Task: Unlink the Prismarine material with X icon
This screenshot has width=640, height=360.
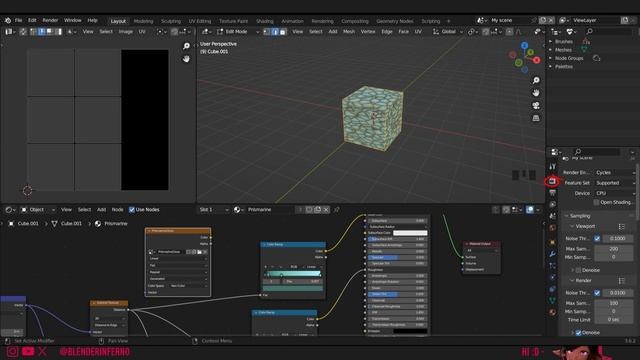Action: tap(326, 209)
